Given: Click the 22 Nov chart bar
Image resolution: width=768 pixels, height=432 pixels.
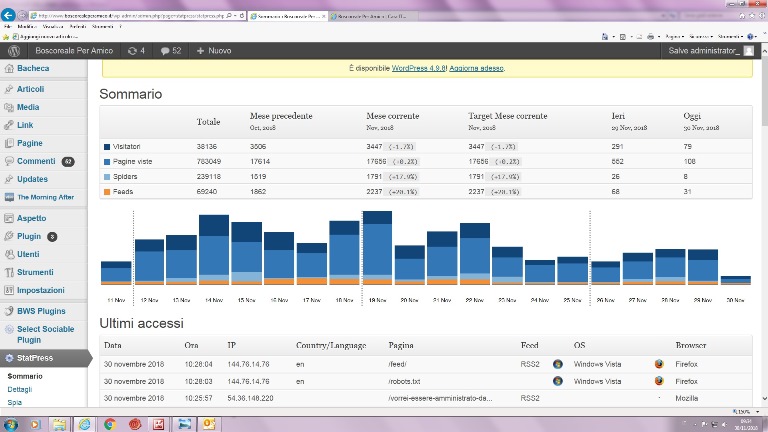Looking at the screenshot, I should point(475,254).
